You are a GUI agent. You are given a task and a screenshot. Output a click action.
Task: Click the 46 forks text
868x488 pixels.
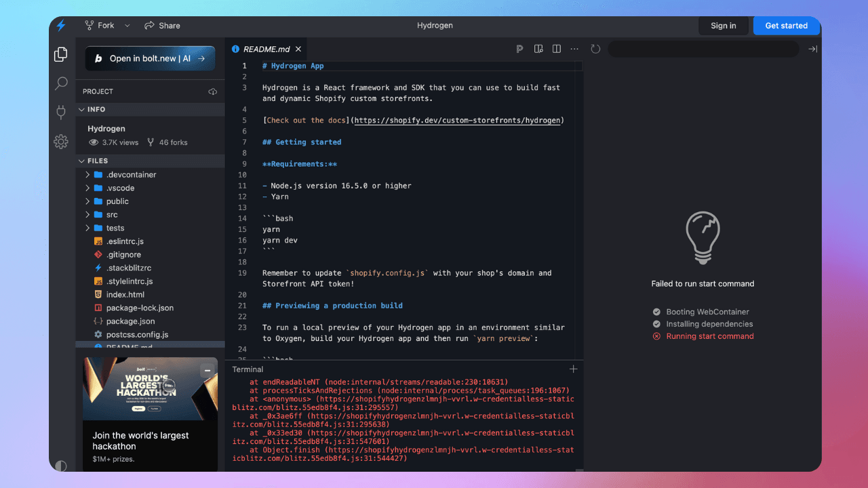pyautogui.click(x=173, y=142)
